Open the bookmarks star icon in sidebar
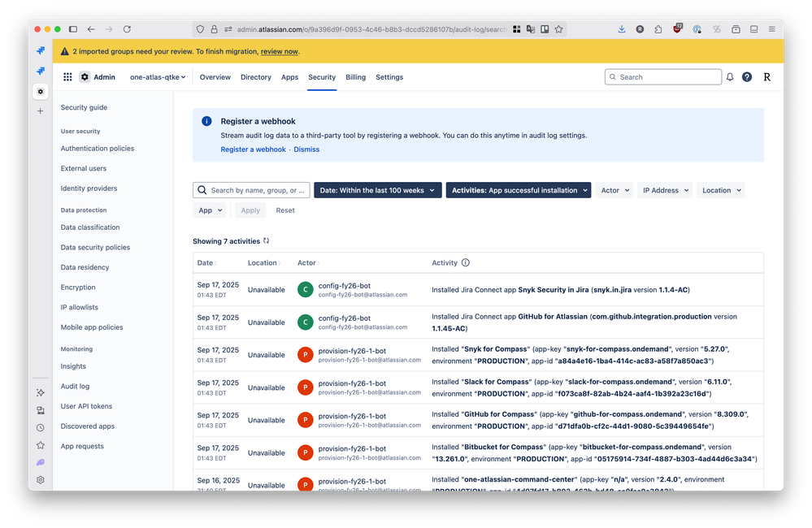Viewport: 812px width, 528px height. pos(41,445)
